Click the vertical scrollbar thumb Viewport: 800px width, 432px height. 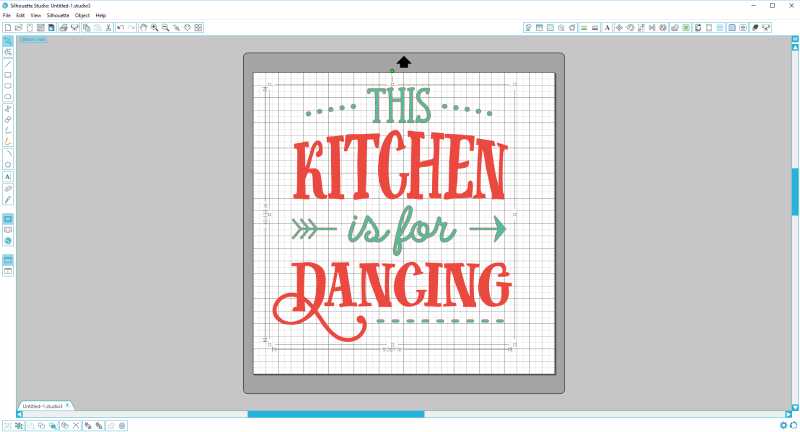tap(795, 192)
